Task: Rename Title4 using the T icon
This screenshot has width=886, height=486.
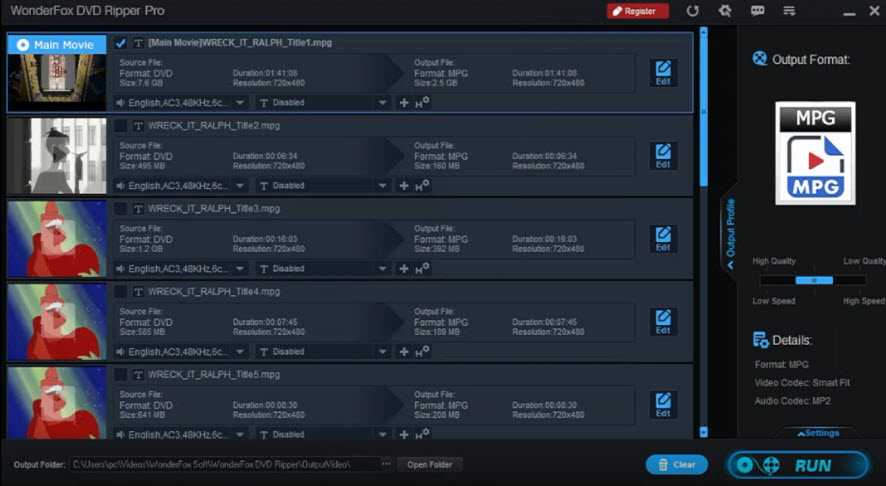Action: click(138, 292)
